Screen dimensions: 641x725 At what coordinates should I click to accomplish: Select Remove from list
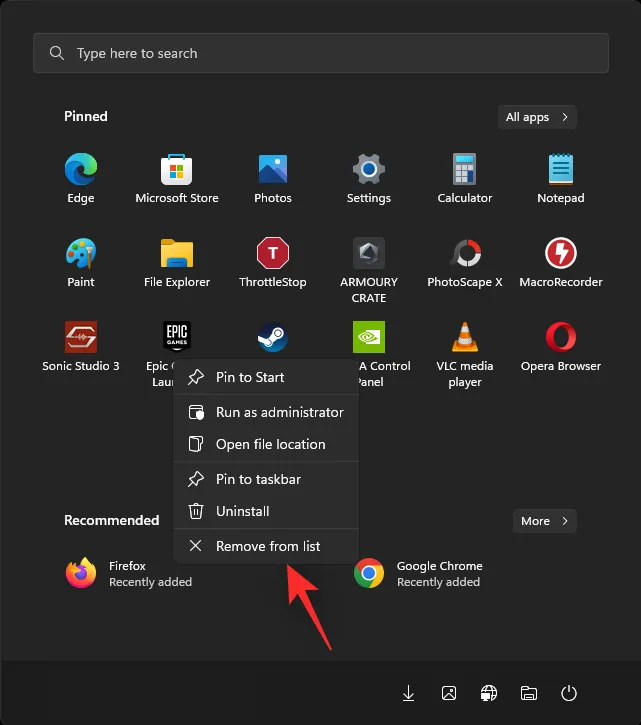coord(266,546)
